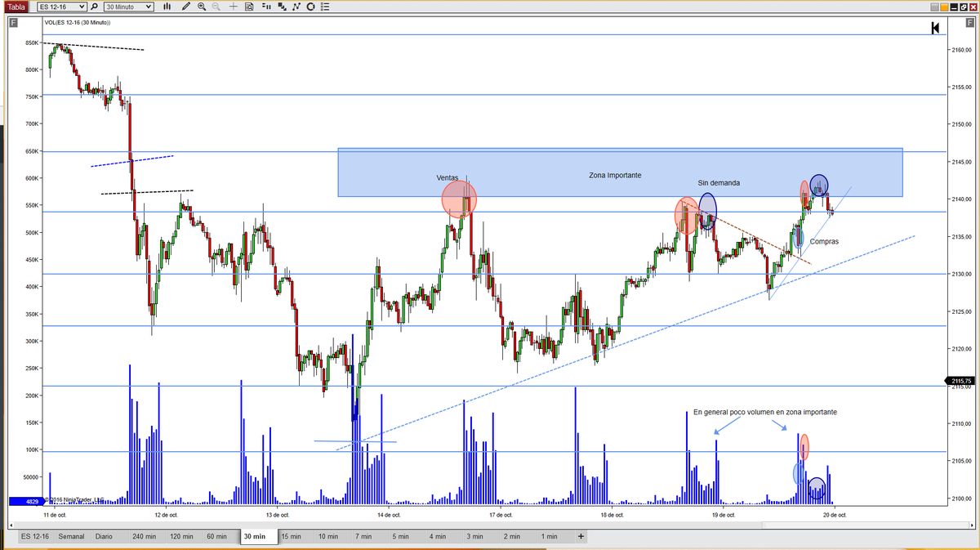Toggle the crosshair cursor icon
The height and width of the screenshot is (550, 980).
pos(234,7)
